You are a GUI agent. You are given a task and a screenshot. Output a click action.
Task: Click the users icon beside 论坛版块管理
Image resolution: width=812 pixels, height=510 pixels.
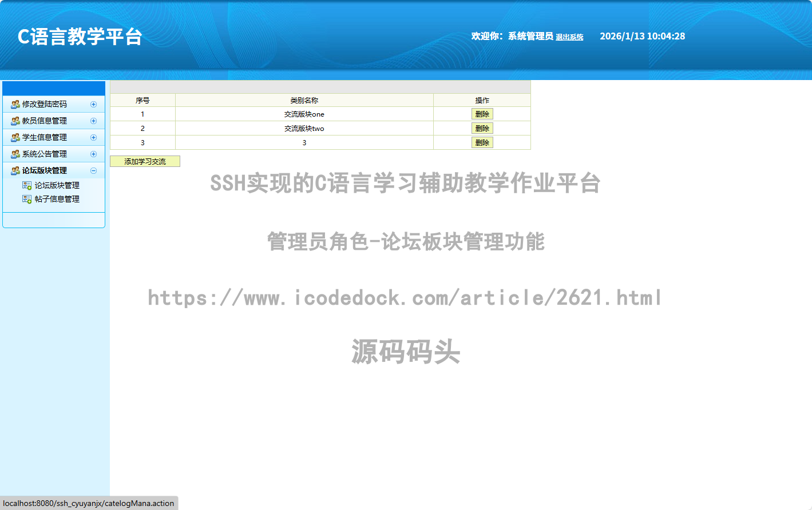15,171
